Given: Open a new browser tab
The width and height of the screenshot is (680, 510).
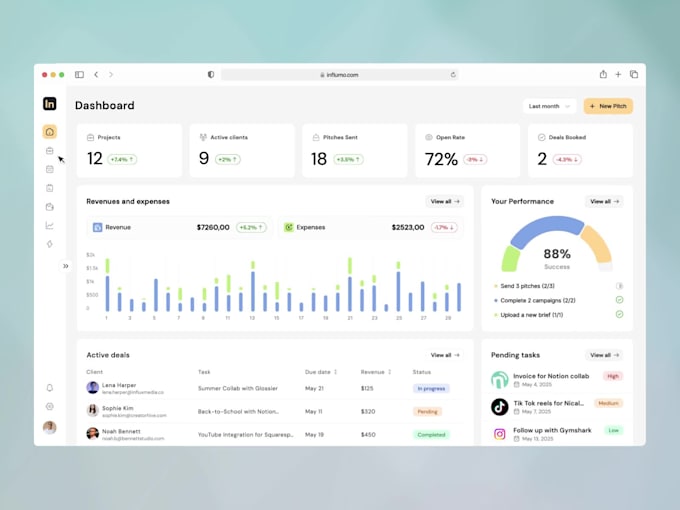Looking at the screenshot, I should pyautogui.click(x=618, y=75).
